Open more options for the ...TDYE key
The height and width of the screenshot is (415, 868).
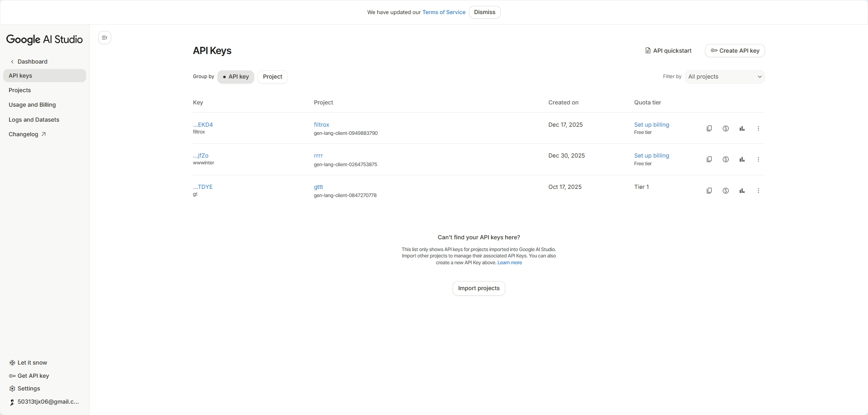758,191
